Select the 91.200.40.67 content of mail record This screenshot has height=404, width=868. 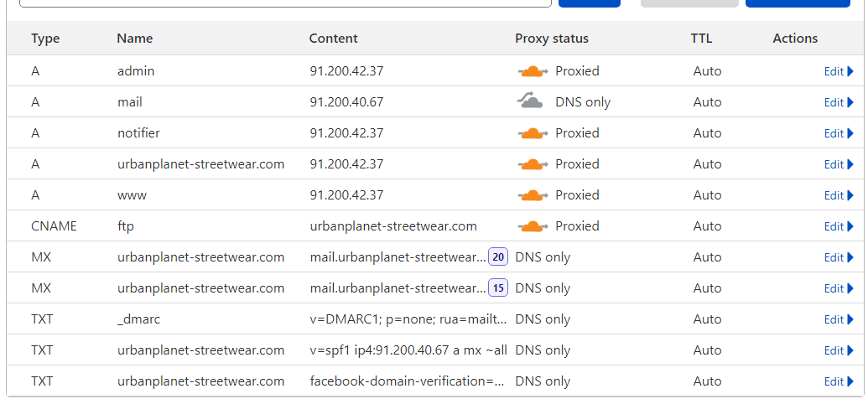(x=346, y=102)
